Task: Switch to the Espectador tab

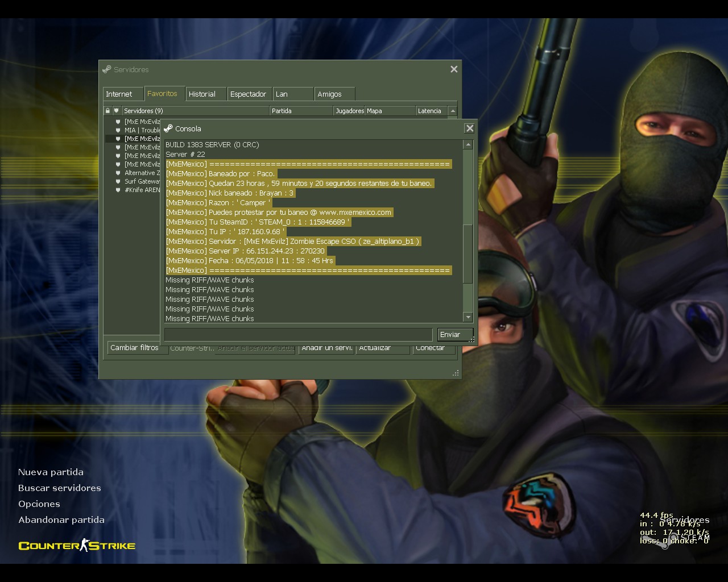Action: [x=248, y=94]
